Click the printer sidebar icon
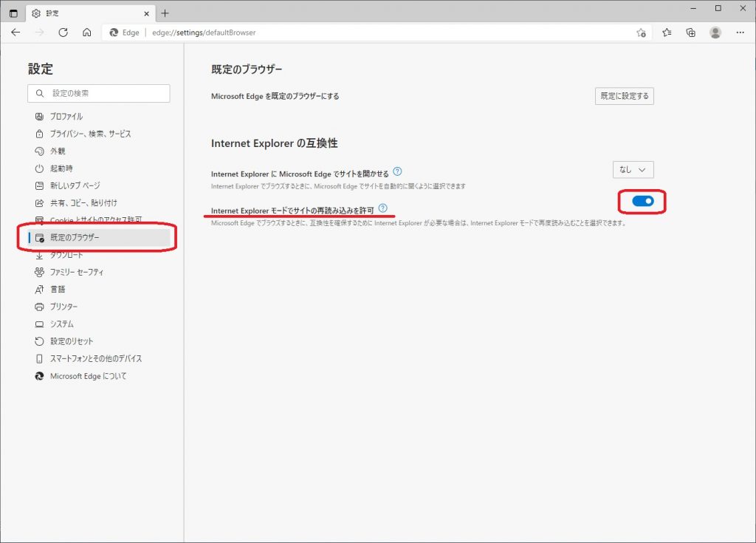This screenshot has width=756, height=543. 40,307
